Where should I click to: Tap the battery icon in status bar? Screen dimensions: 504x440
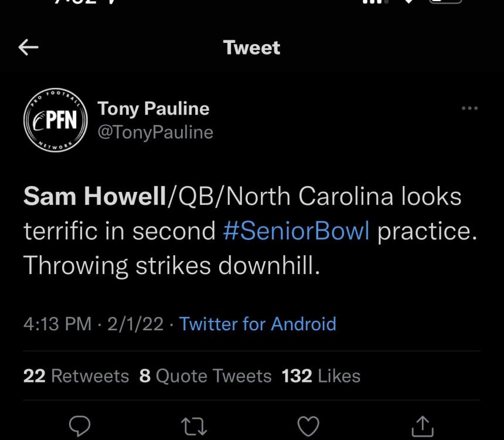pyautogui.click(x=445, y=2)
